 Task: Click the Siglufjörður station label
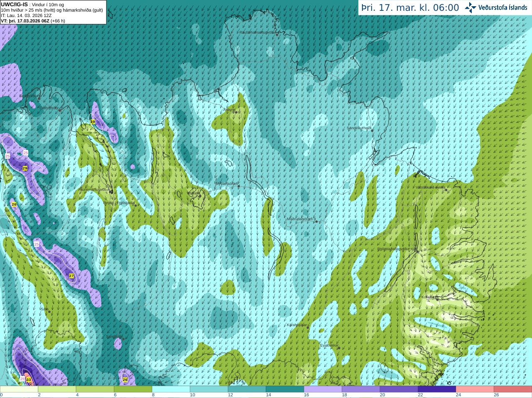point(28,96)
